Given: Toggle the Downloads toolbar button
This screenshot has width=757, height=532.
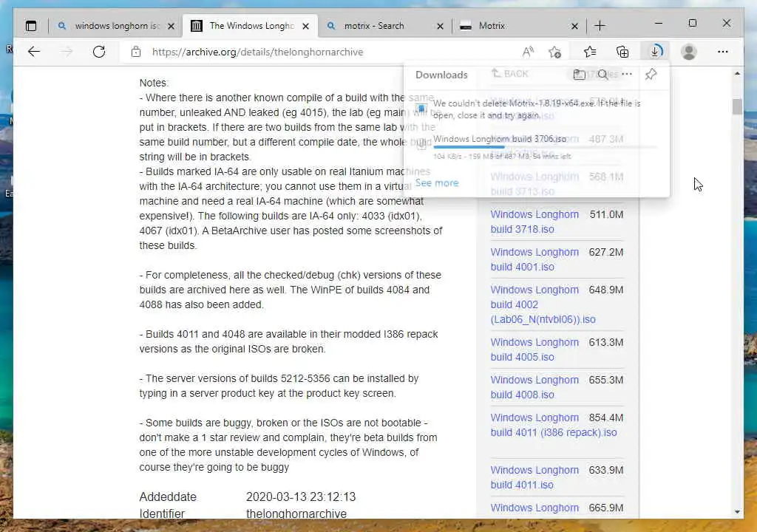Looking at the screenshot, I should click(x=656, y=52).
